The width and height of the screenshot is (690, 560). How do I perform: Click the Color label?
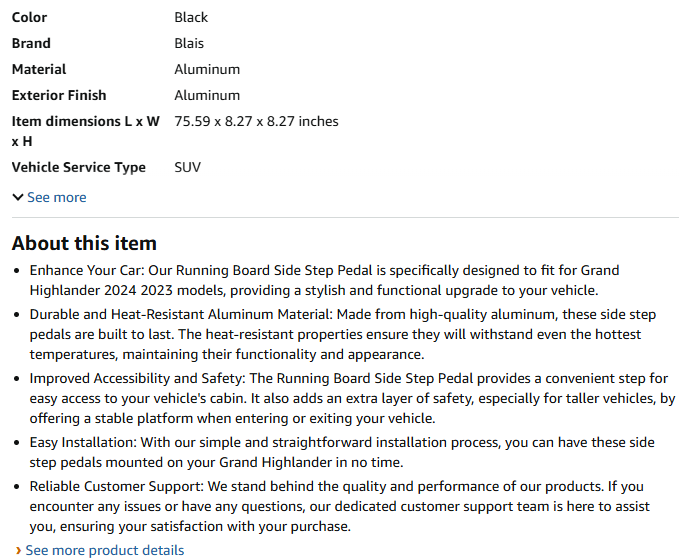point(29,17)
